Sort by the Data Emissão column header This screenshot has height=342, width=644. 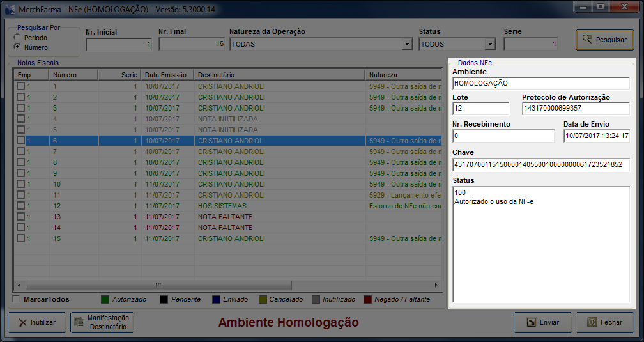click(167, 75)
